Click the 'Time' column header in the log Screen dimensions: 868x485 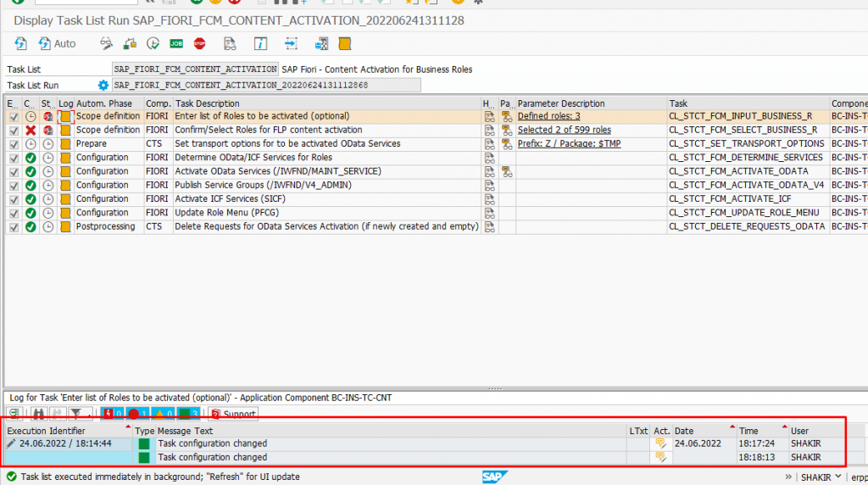[x=762, y=431]
